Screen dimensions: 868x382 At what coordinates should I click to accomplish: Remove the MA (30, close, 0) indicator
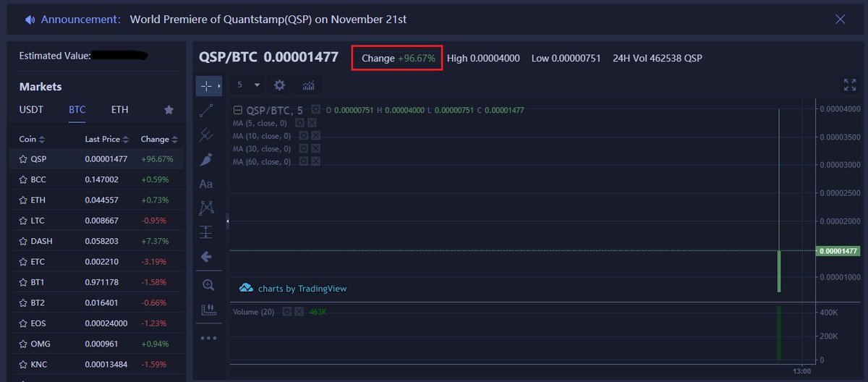315,149
